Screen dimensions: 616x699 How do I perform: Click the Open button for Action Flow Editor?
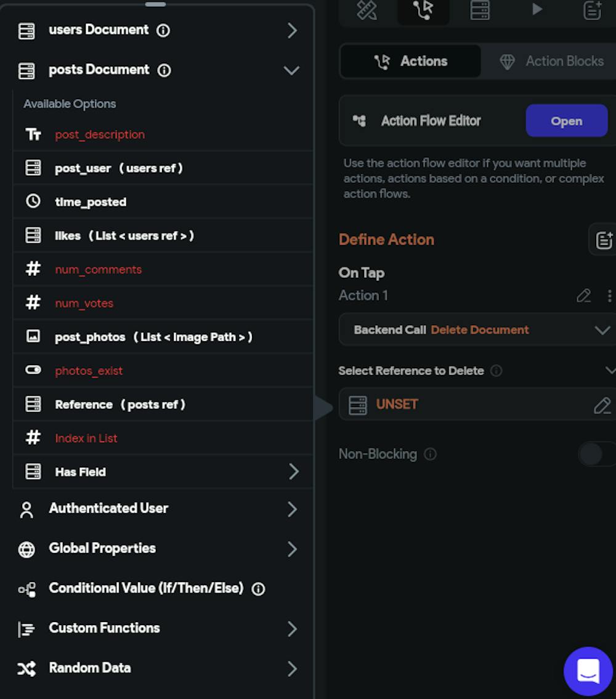coord(566,121)
